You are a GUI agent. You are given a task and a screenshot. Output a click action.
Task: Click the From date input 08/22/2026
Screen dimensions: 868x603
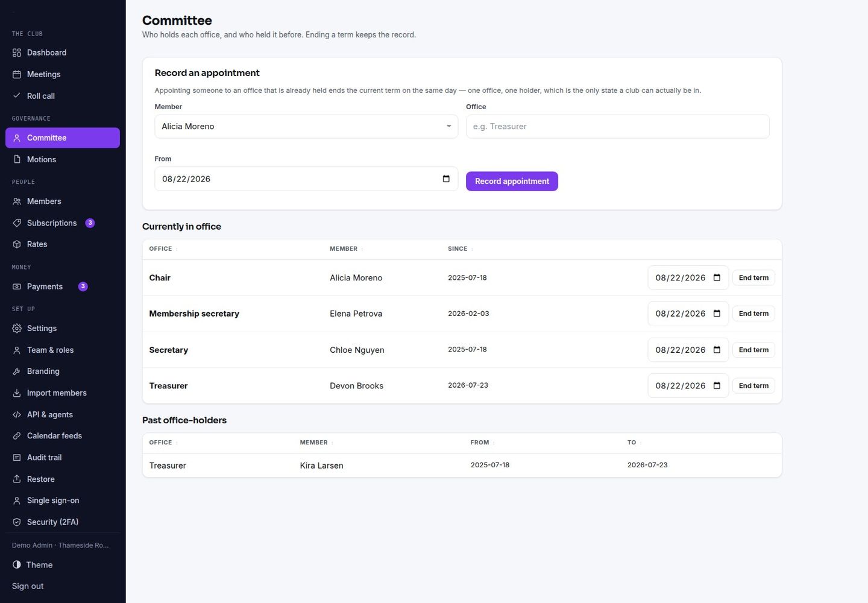coord(306,179)
